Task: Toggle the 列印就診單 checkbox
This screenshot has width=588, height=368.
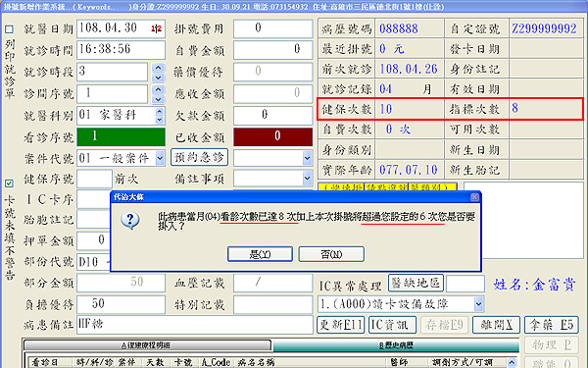Action: coord(9,29)
